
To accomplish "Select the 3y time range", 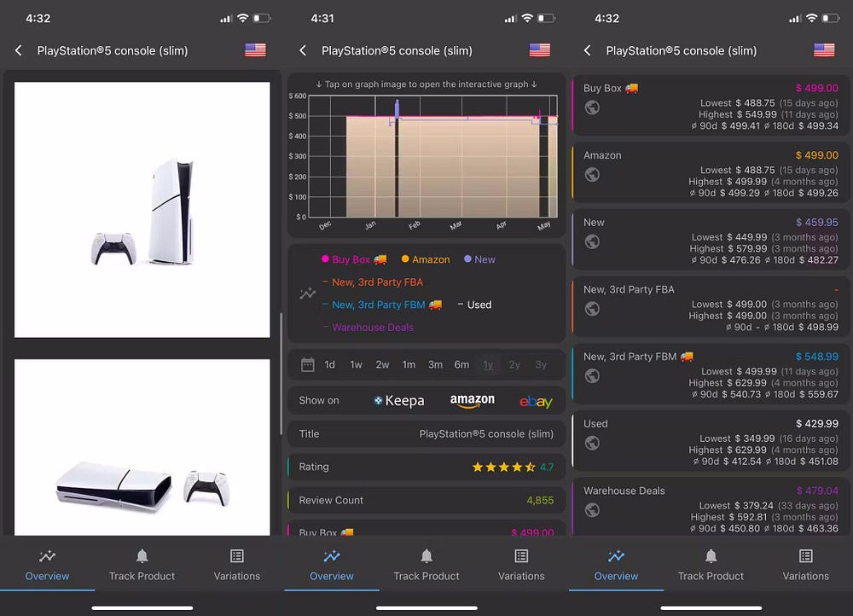I will tap(540, 364).
